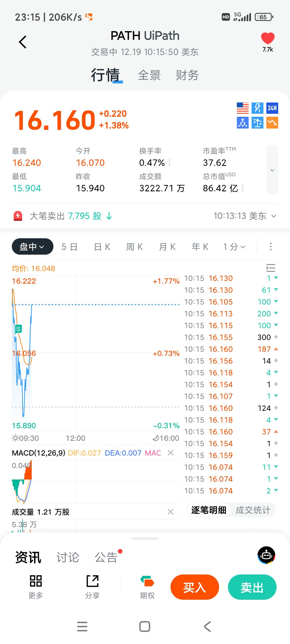Switch to 成交统计 view

(x=253, y=510)
